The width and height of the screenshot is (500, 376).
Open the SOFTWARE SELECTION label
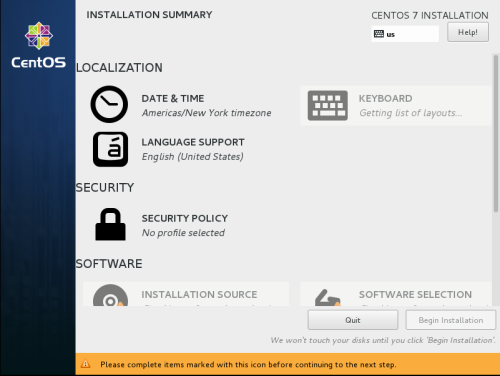tap(415, 295)
